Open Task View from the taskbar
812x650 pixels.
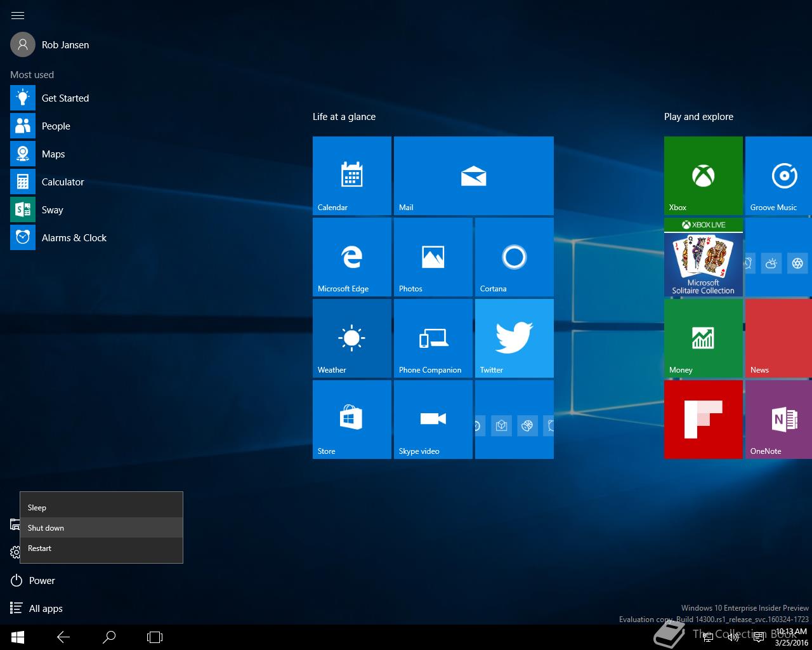pos(155,637)
